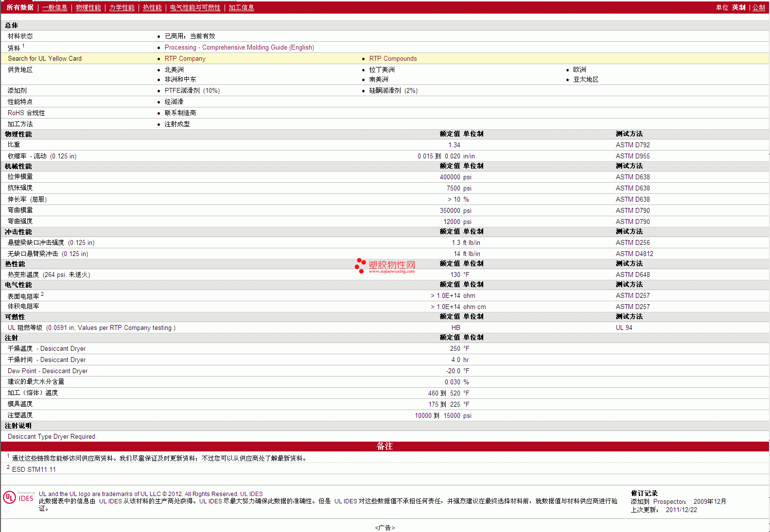
Task: Click the Desiccant Type Dryer Required note
Action: (52, 437)
